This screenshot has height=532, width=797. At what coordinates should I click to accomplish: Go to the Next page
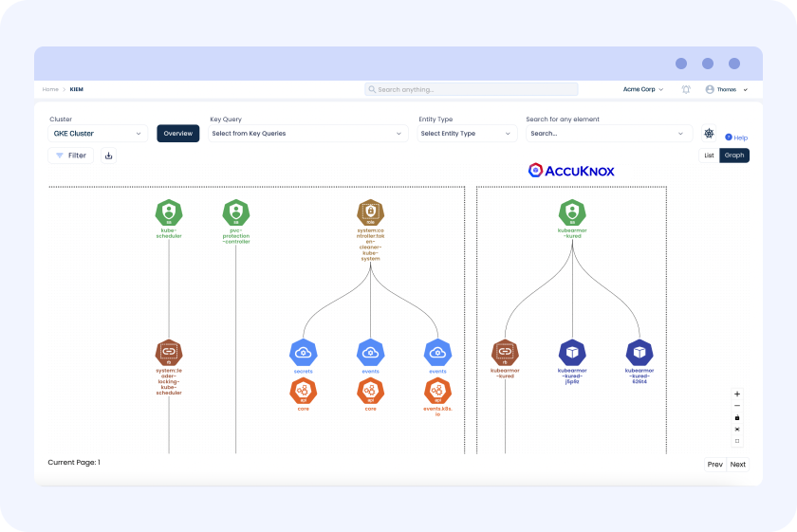point(737,465)
